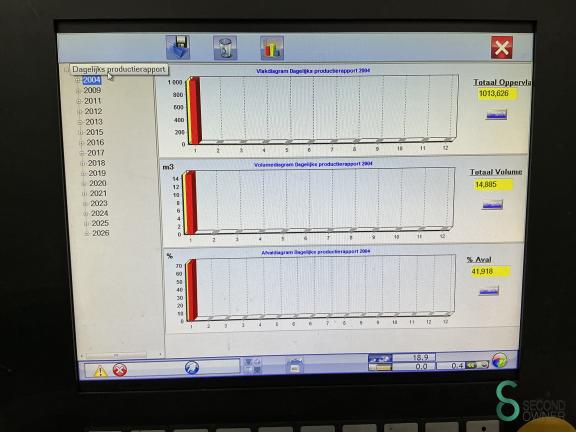Click area chart icon under Totaal Volume
The height and width of the screenshot is (432, 576).
pyautogui.click(x=493, y=205)
